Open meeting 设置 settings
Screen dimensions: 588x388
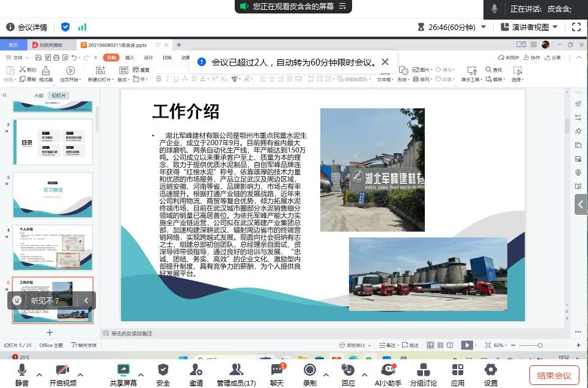point(490,375)
